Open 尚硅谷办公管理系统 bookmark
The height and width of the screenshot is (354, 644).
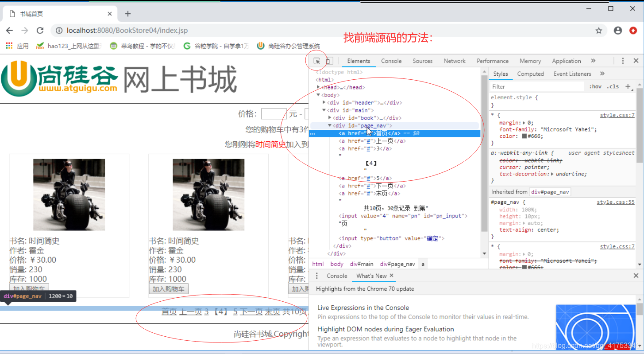288,46
